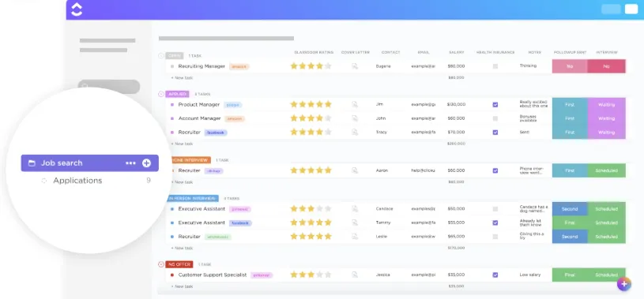The width and height of the screenshot is (644, 299).
Task: Open Interview dropdown on Aaron's Recruiter row
Action: [x=607, y=170]
